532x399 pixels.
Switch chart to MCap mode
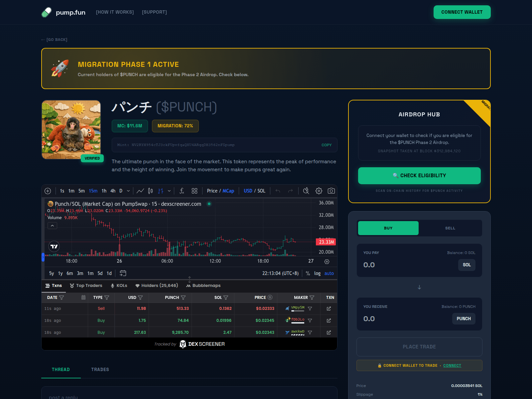pyautogui.click(x=228, y=191)
